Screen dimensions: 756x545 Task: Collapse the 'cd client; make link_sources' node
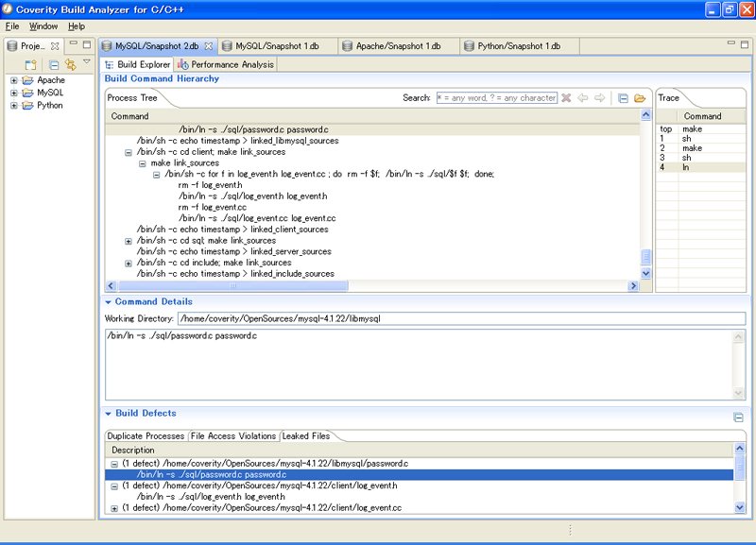point(129,152)
